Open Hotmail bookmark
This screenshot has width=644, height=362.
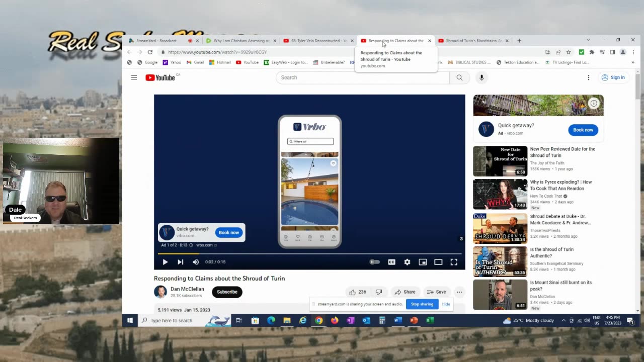click(x=220, y=62)
